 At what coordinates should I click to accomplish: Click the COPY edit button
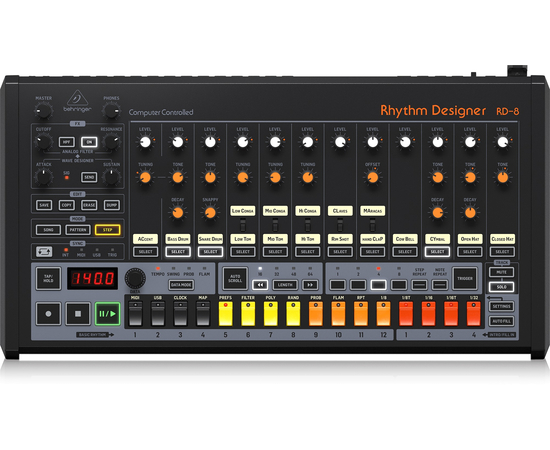pyautogui.click(x=67, y=205)
